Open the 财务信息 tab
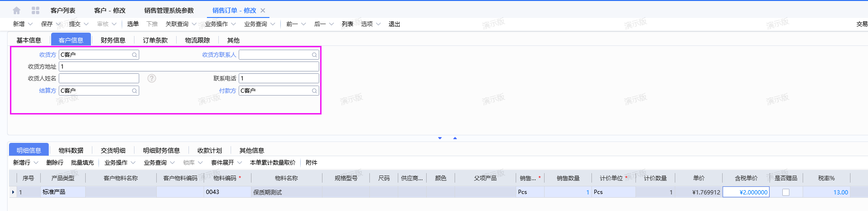The image size is (868, 211). pyautogui.click(x=113, y=40)
